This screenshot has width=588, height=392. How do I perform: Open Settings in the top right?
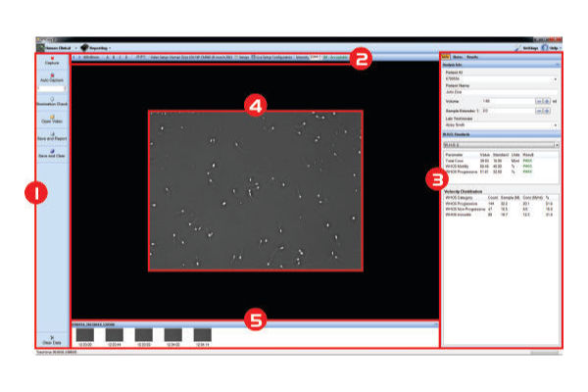coord(527,48)
